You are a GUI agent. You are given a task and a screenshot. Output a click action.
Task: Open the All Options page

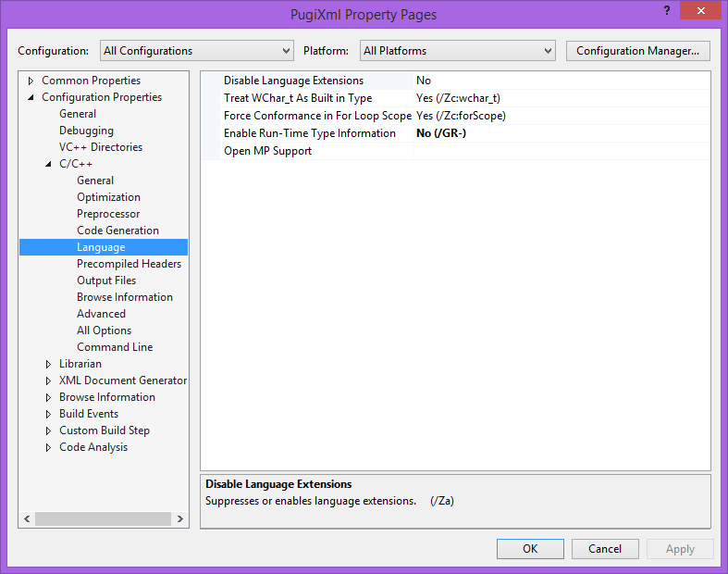[104, 331]
